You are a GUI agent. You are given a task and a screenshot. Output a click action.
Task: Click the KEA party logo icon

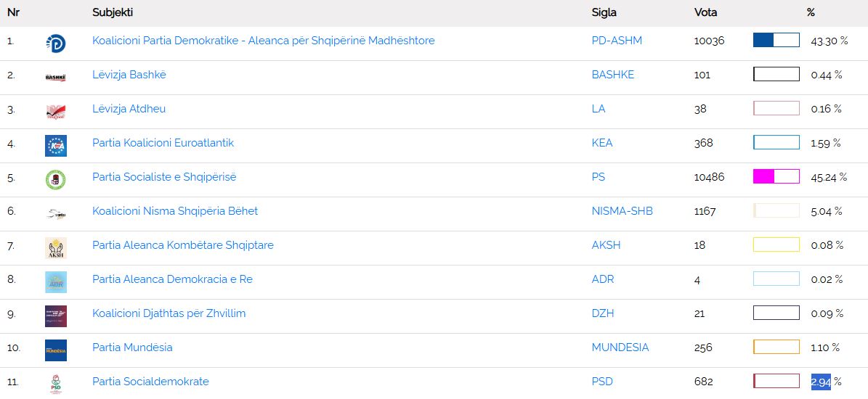55,146
